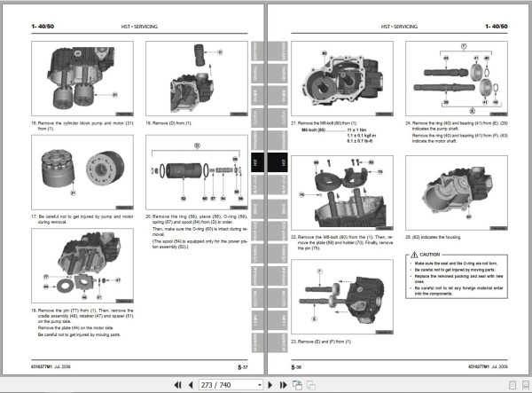
Task: Click step 16 'Remove the cylinder block' text
Action: [82, 126]
